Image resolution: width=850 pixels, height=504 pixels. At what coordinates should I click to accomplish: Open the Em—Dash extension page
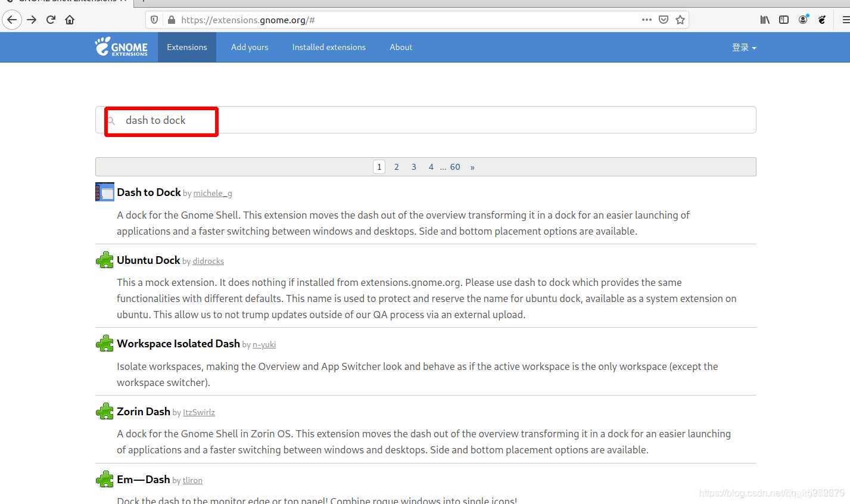(x=144, y=479)
